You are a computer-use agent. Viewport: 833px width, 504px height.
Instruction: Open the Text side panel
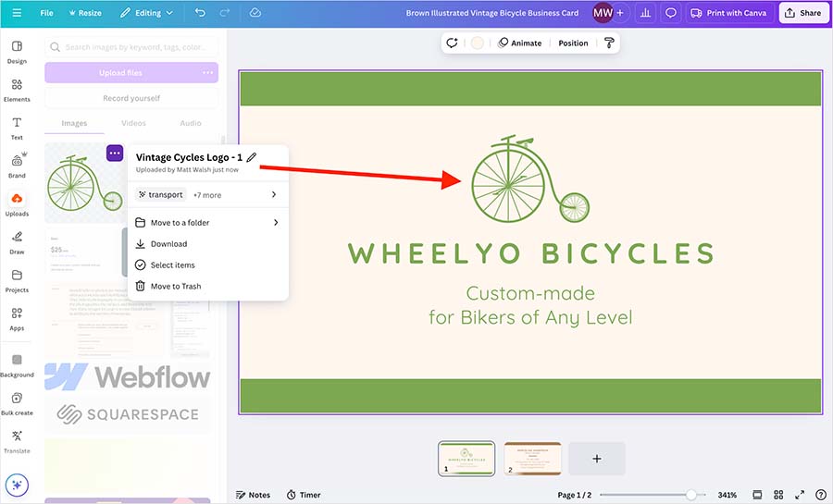[x=17, y=129]
